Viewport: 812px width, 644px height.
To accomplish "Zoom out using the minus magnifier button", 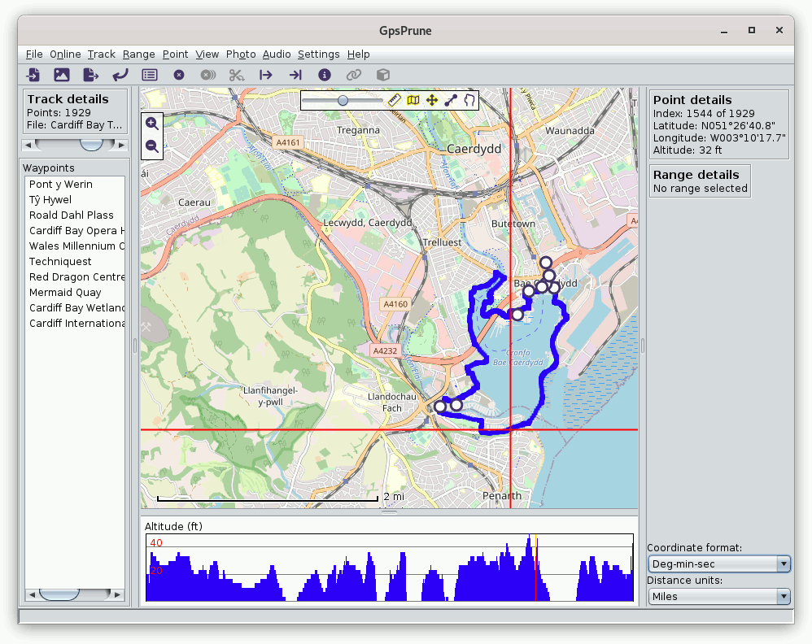I will point(152,146).
